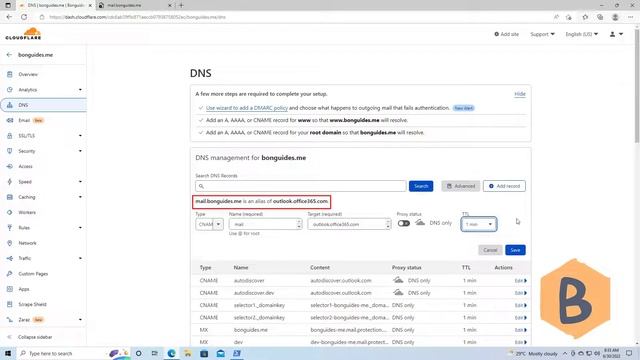Viewport: 640px width, 360px height.
Task: Edit the selector1._domainkey record
Action: click(x=520, y=305)
